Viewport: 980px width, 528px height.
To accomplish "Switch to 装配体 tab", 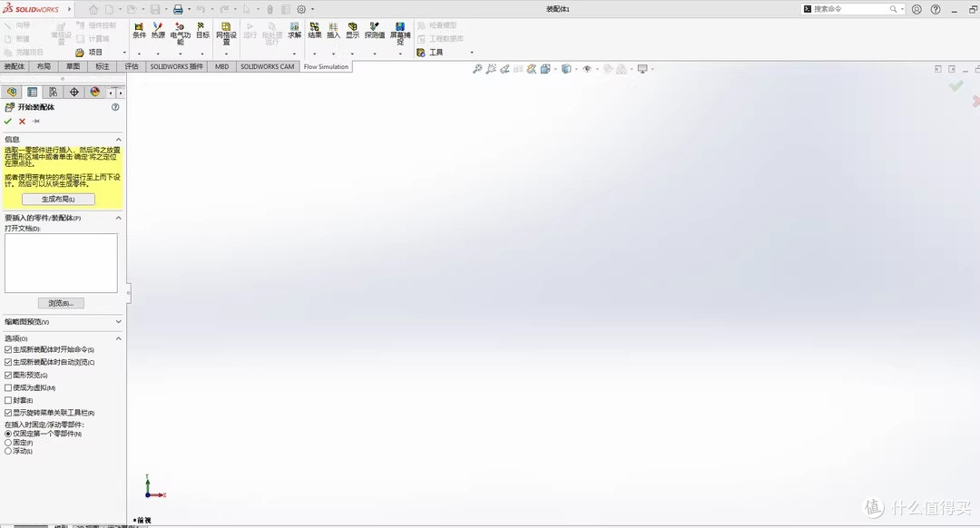I will click(x=15, y=66).
